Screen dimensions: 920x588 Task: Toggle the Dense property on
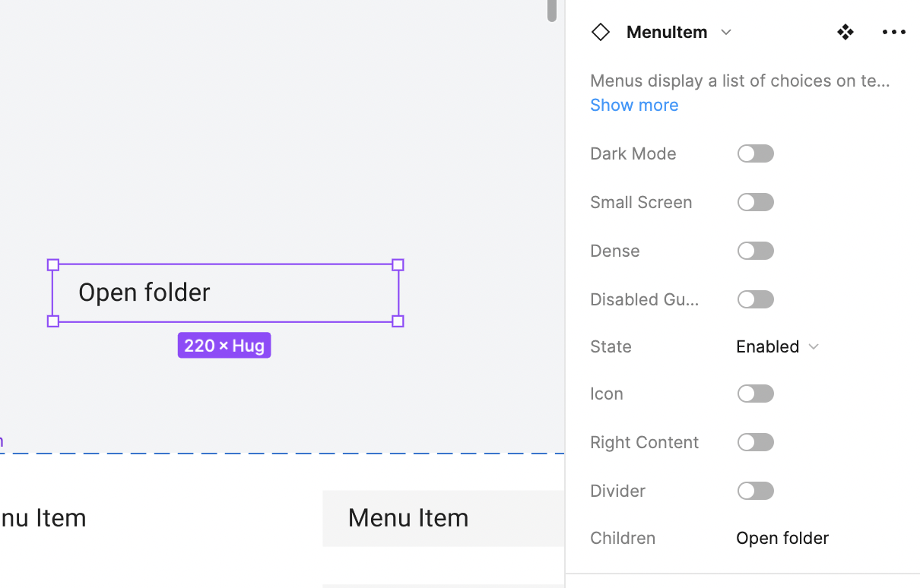755,251
